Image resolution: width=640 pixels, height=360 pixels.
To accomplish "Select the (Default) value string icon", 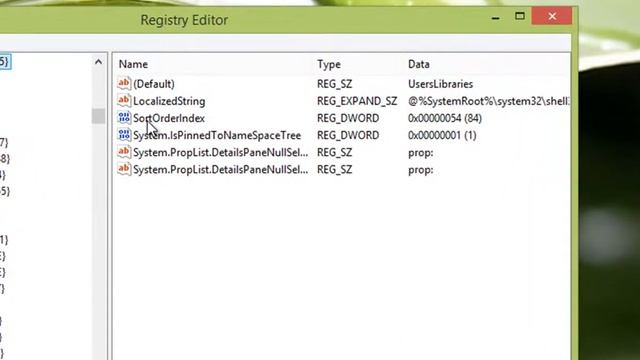I will [124, 83].
